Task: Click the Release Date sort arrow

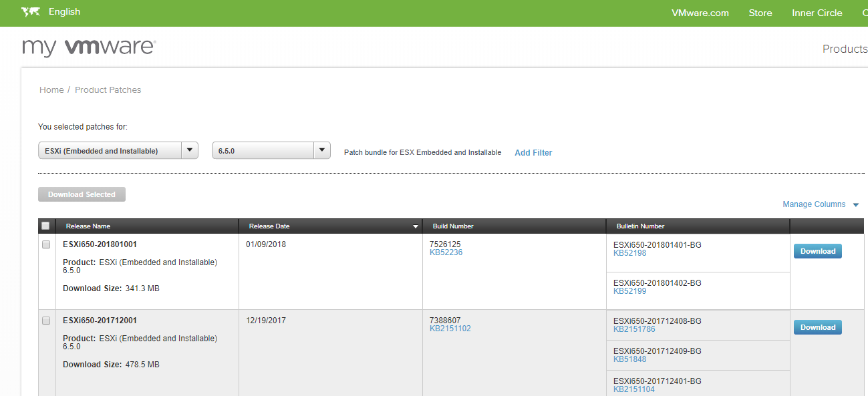Action: click(416, 227)
